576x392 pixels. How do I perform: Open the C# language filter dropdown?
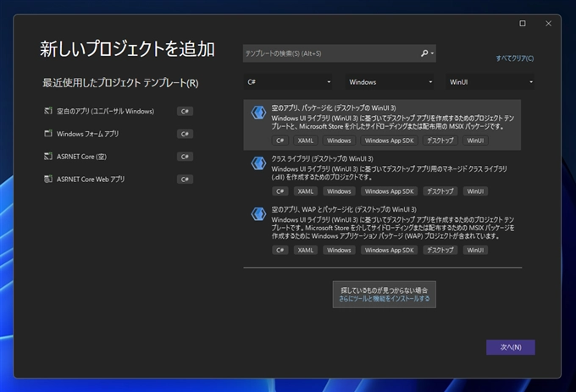click(x=288, y=82)
